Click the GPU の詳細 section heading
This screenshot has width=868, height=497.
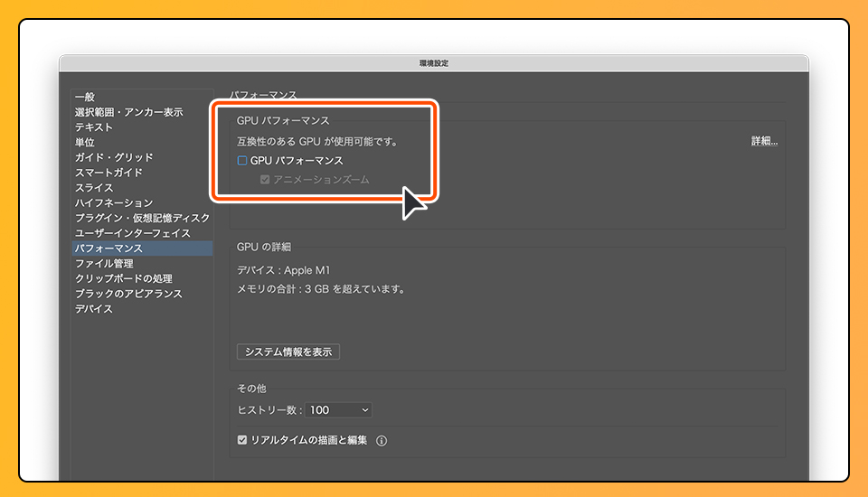pos(264,247)
